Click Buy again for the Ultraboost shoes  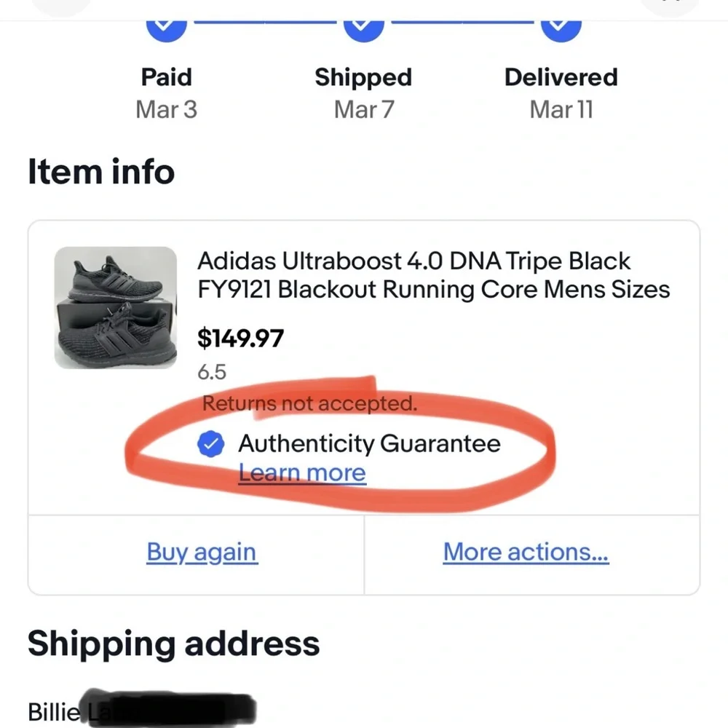pos(202,552)
